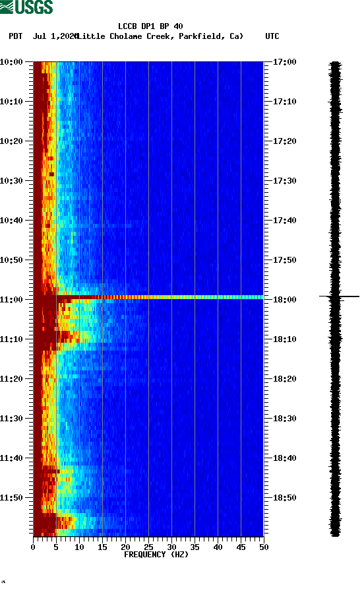The image size is (364, 589).
Task: Click the station name 'Little Cholame Creek, Parkfield, Ca)'
Action: click(160, 36)
